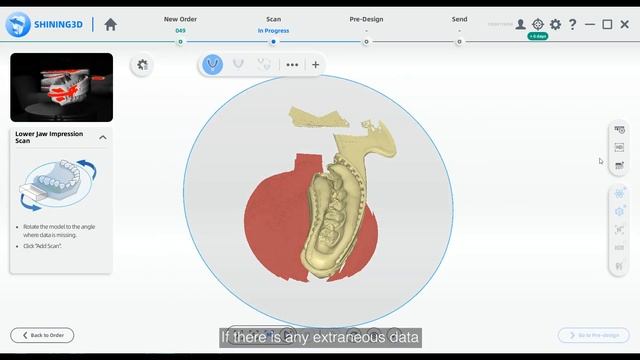Click the fourth icon in lower right toolbar
Screen dimensions: 640x360
(619, 248)
